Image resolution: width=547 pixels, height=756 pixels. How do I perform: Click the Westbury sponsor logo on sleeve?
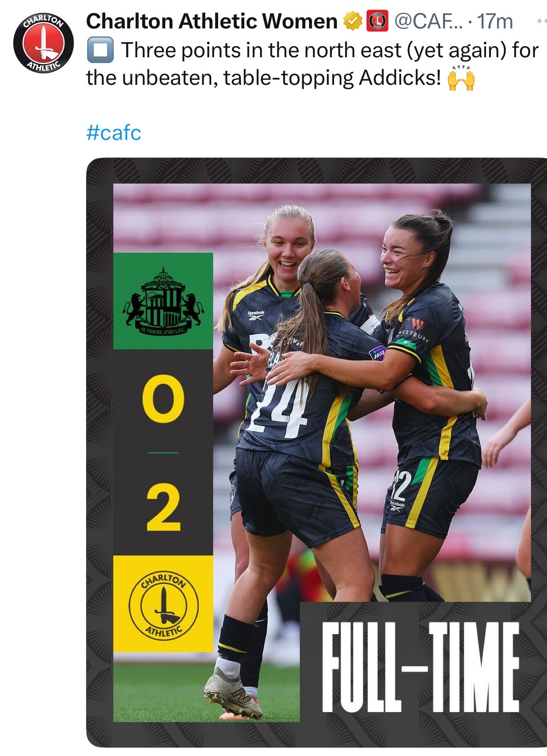414,330
